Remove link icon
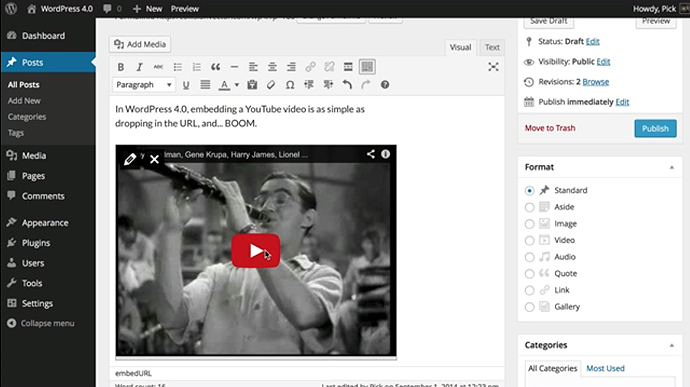The height and width of the screenshot is (387, 690). 330,67
